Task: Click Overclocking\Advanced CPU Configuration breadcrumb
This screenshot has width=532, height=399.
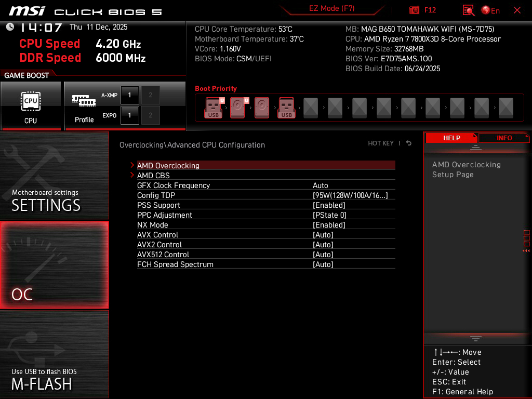Action: pyautogui.click(x=192, y=145)
